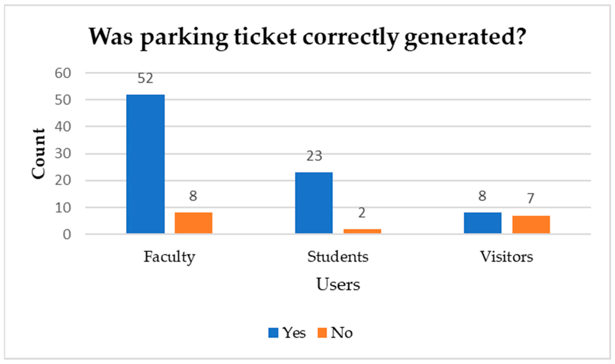This screenshot has height=364, width=615.
Task: Select the Faculty No orange bar
Action: pyautogui.click(x=193, y=223)
